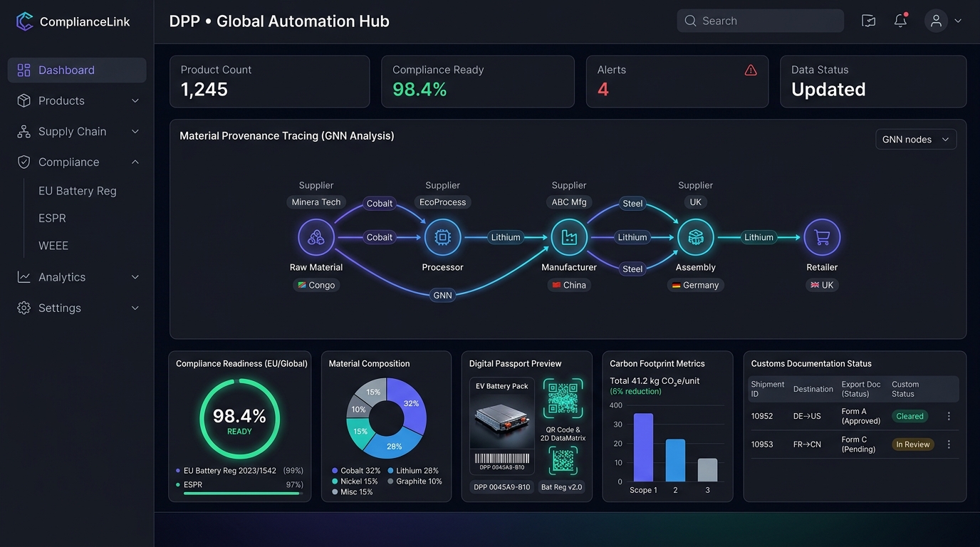Select the Processor chip node icon
980x547 pixels.
tap(442, 237)
